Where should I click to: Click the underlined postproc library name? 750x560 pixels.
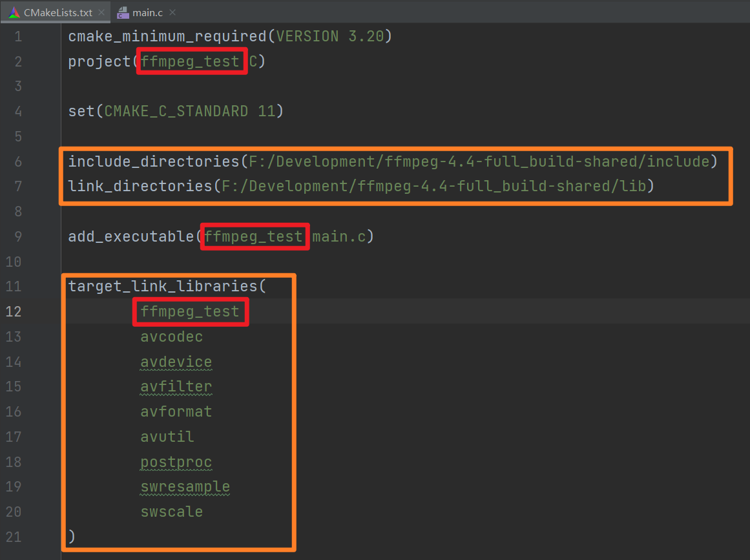click(x=176, y=461)
